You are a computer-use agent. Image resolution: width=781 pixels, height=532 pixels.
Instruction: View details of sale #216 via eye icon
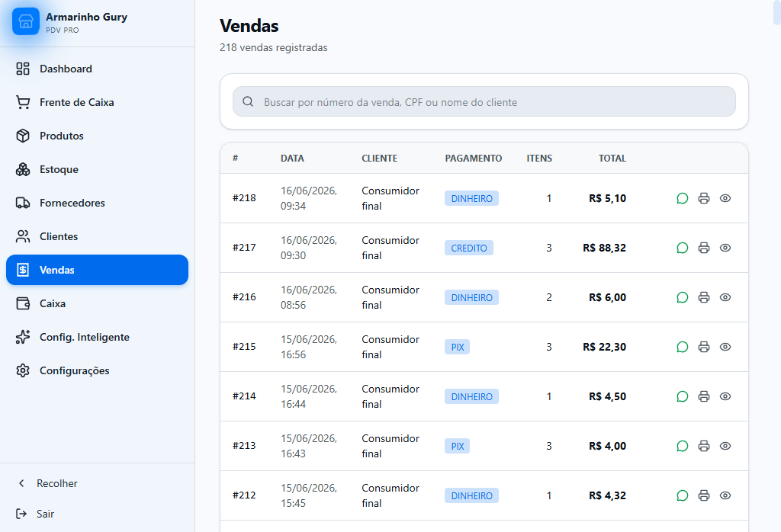pos(725,297)
